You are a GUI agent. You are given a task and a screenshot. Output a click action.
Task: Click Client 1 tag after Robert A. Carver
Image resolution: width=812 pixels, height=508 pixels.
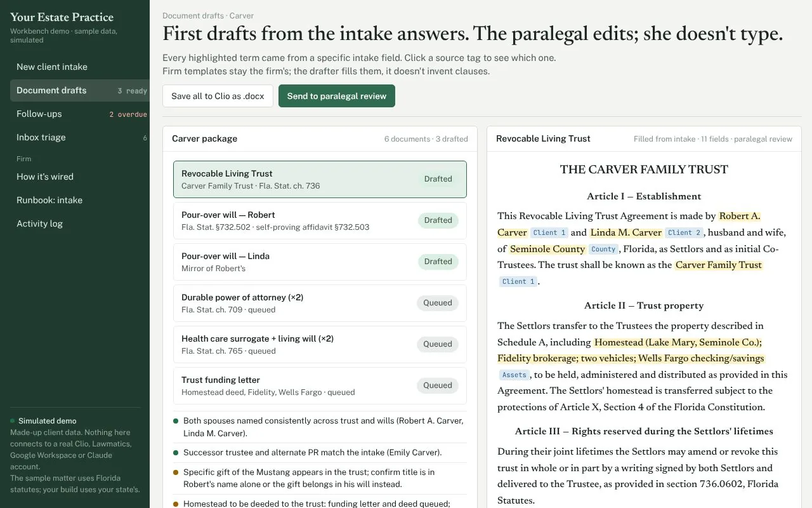[549, 233]
